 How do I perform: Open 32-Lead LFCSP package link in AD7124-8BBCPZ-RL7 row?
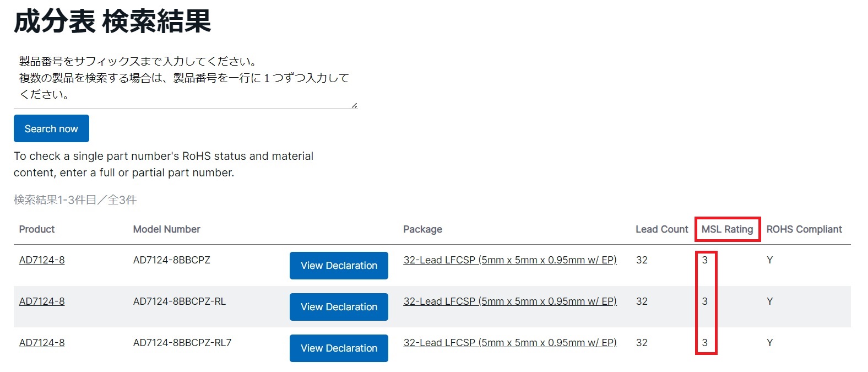pyautogui.click(x=509, y=343)
